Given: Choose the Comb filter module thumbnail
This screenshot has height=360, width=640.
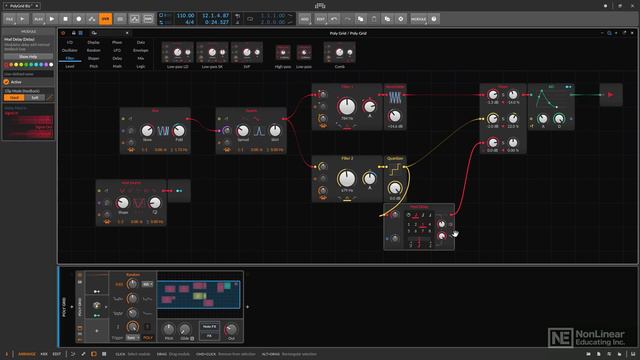Looking at the screenshot, I should click(x=340, y=53).
